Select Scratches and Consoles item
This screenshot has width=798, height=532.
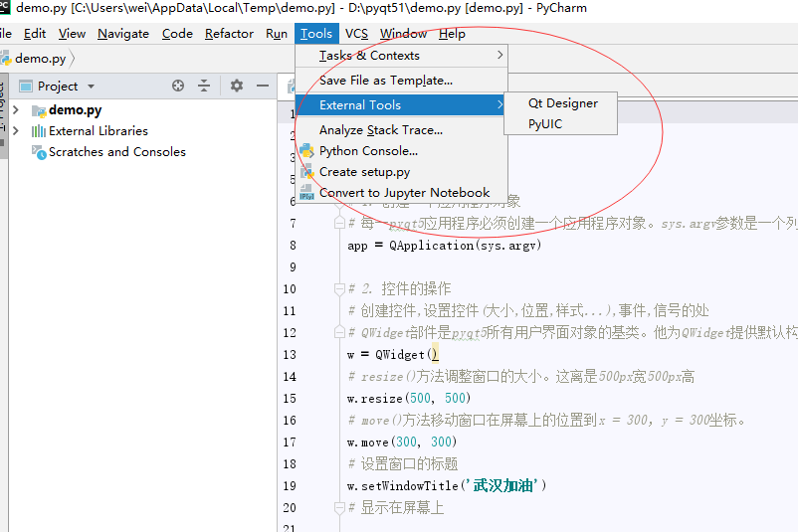[x=117, y=152]
